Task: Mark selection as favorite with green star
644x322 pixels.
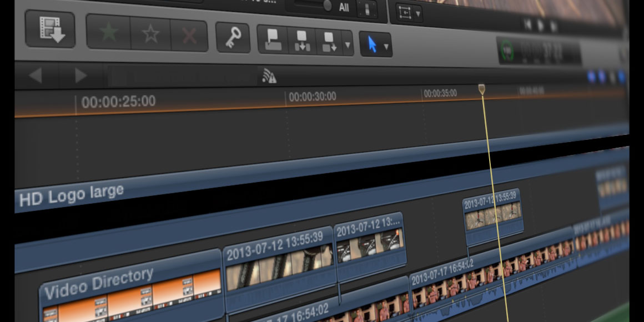Action: coord(109,35)
